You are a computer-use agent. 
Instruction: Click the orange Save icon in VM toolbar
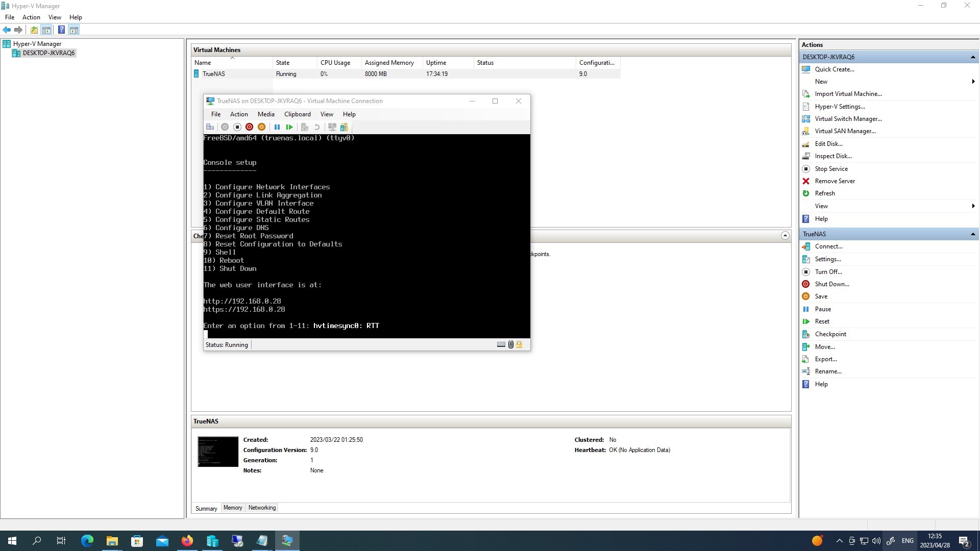click(x=261, y=127)
